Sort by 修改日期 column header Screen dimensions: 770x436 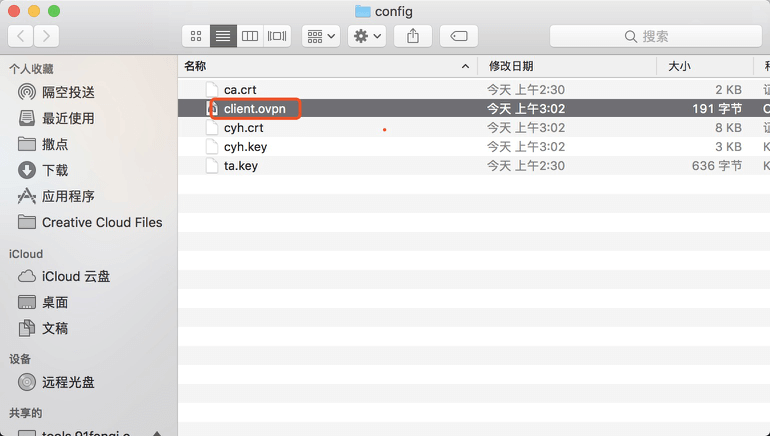[511, 66]
